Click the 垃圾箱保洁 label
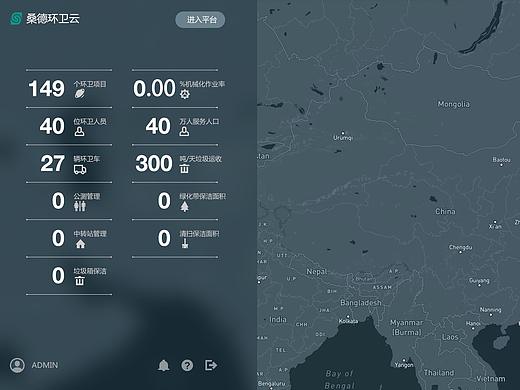Viewport: 520px width, 390px height. coord(90,271)
